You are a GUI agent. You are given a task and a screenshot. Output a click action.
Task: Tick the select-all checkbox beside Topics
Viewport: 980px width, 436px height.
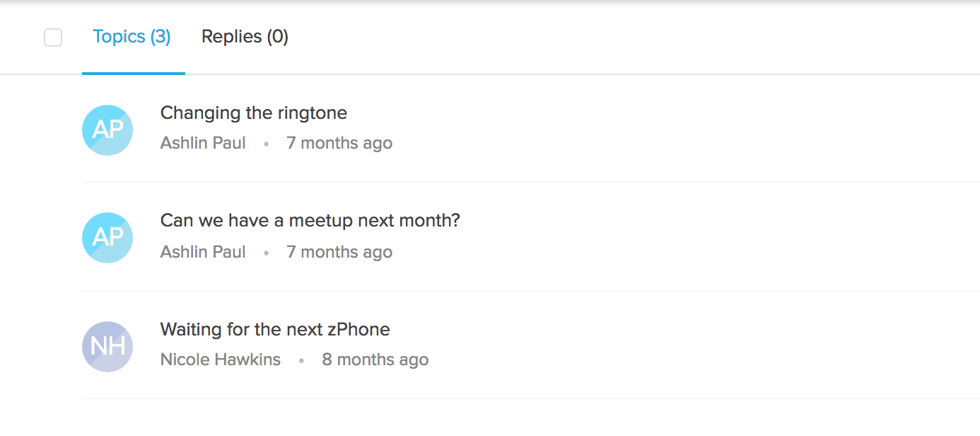(x=53, y=38)
